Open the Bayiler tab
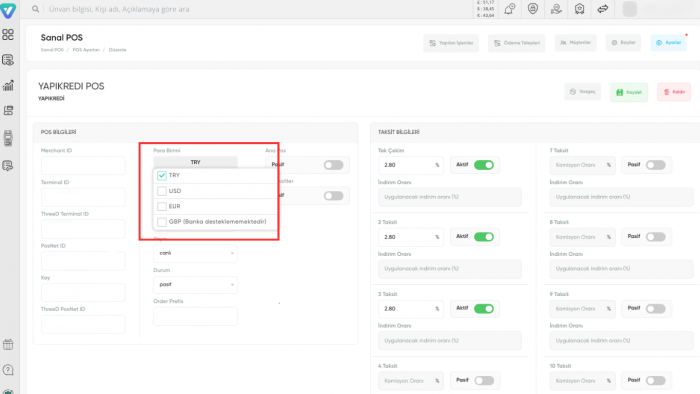Viewport: 700px width, 394px height. [623, 43]
